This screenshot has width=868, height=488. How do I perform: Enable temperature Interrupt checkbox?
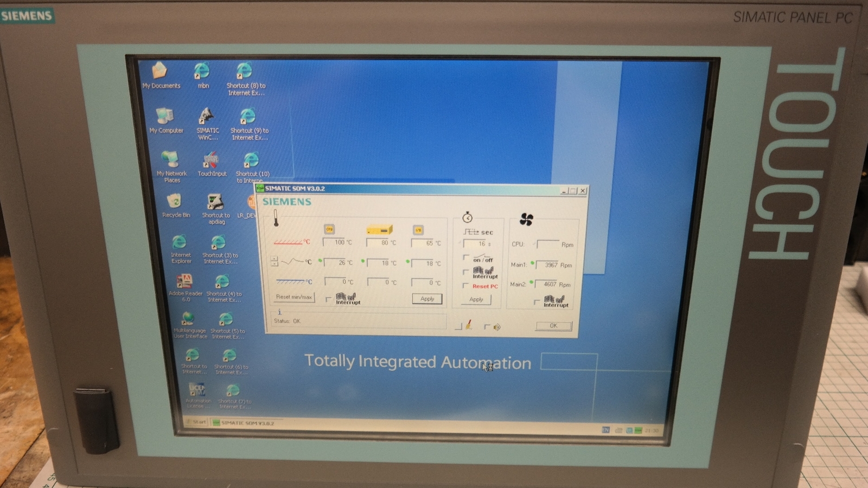point(328,299)
